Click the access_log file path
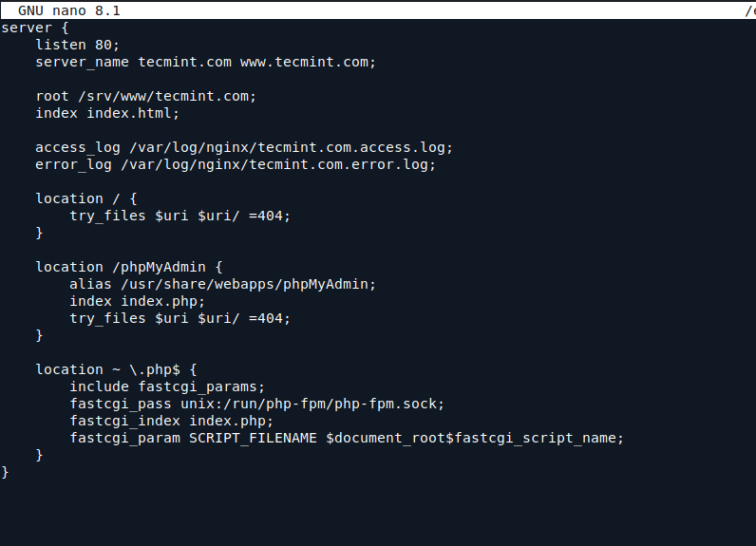The image size is (756, 546). [291, 147]
